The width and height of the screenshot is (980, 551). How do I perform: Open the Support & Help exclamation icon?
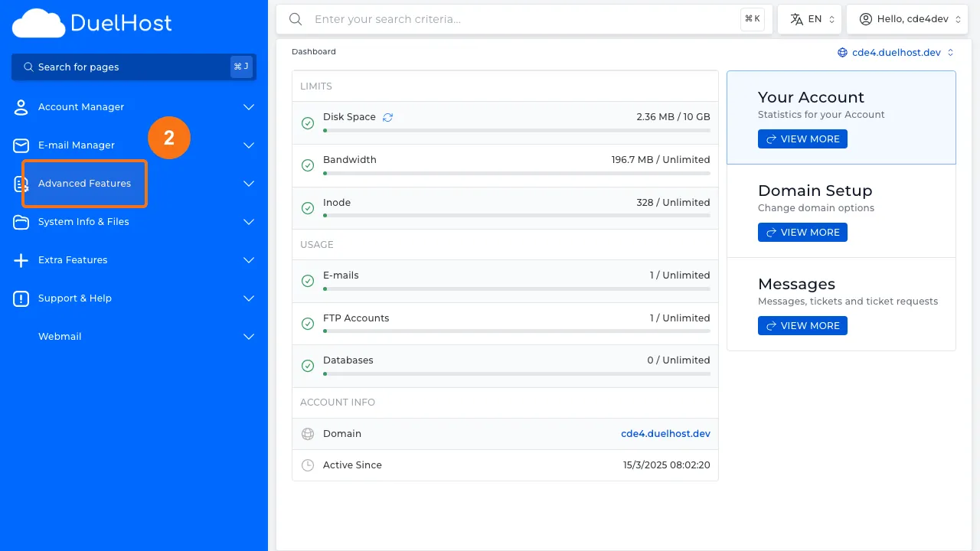(21, 298)
